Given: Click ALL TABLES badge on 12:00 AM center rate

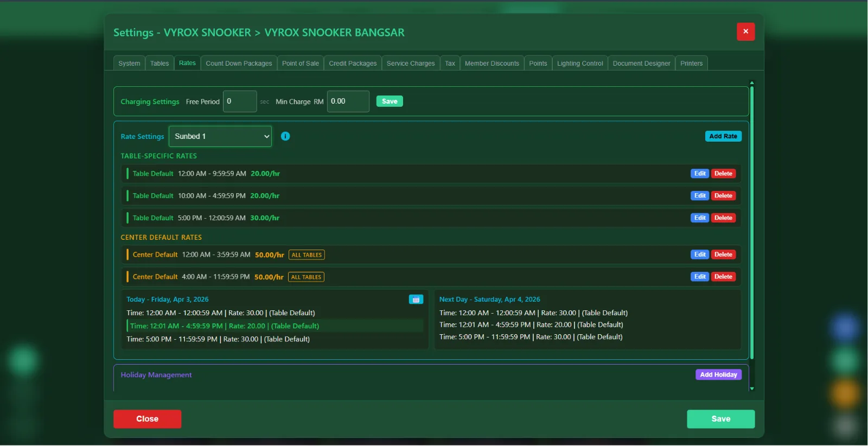Looking at the screenshot, I should (x=307, y=255).
